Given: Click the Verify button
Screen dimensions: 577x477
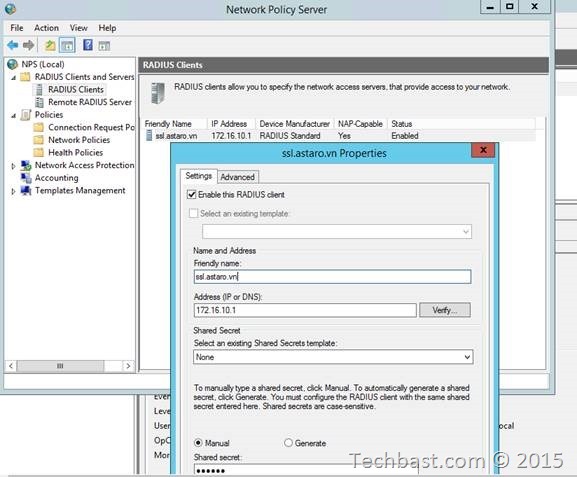Looking at the screenshot, I should coord(445,310).
